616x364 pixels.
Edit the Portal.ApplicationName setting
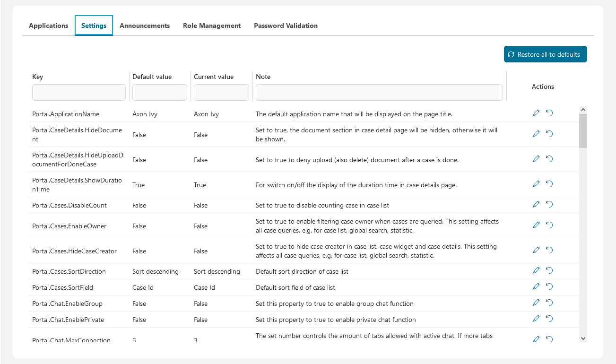point(536,113)
